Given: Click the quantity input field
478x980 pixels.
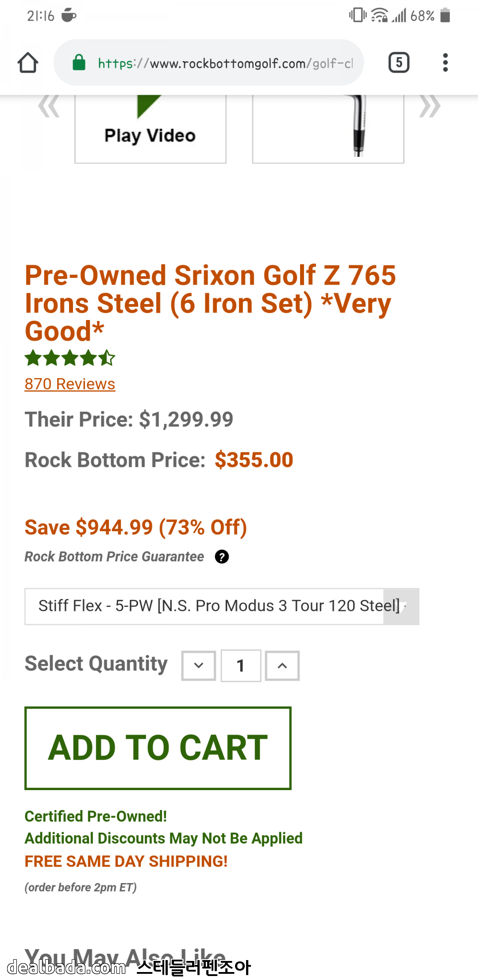Looking at the screenshot, I should 241,665.
